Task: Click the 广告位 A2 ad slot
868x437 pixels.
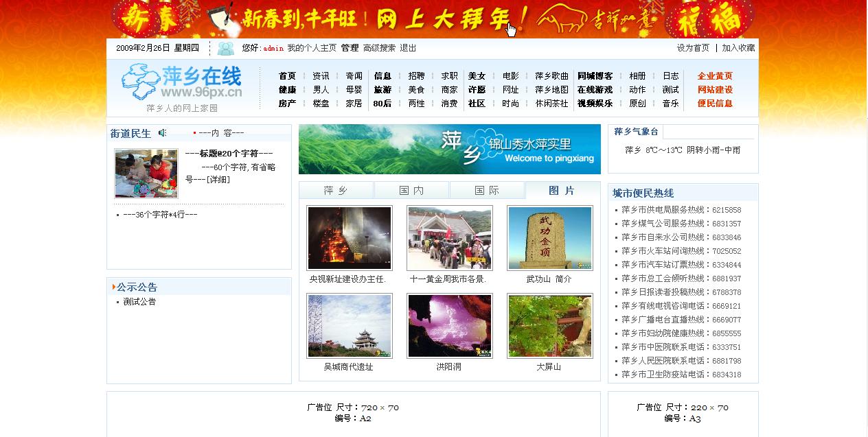Action: tap(353, 414)
